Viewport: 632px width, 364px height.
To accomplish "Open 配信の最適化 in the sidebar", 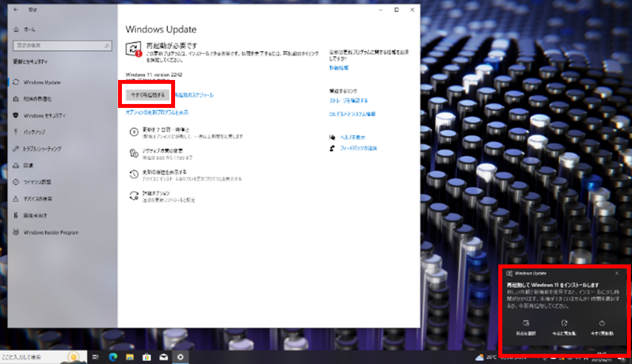I will [x=32, y=99].
